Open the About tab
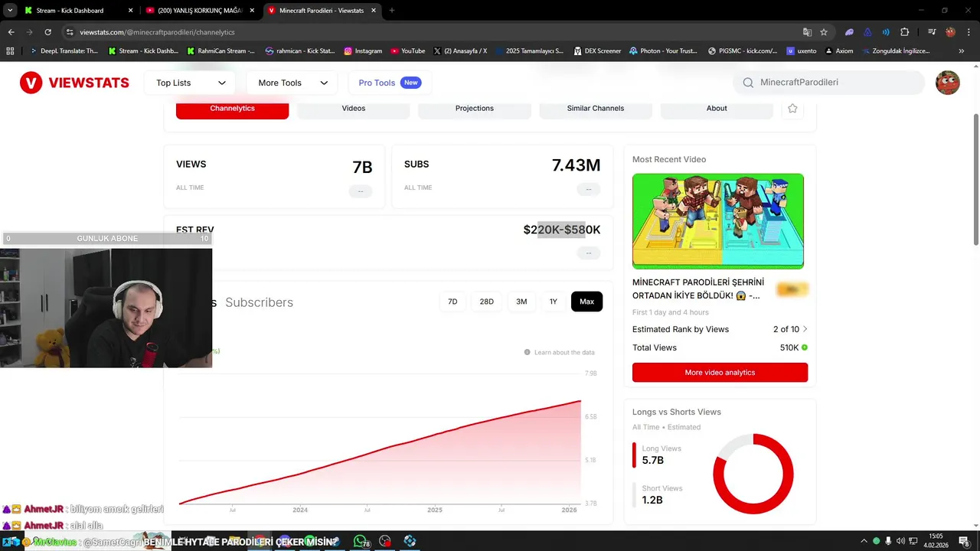The image size is (980, 551). [717, 109]
